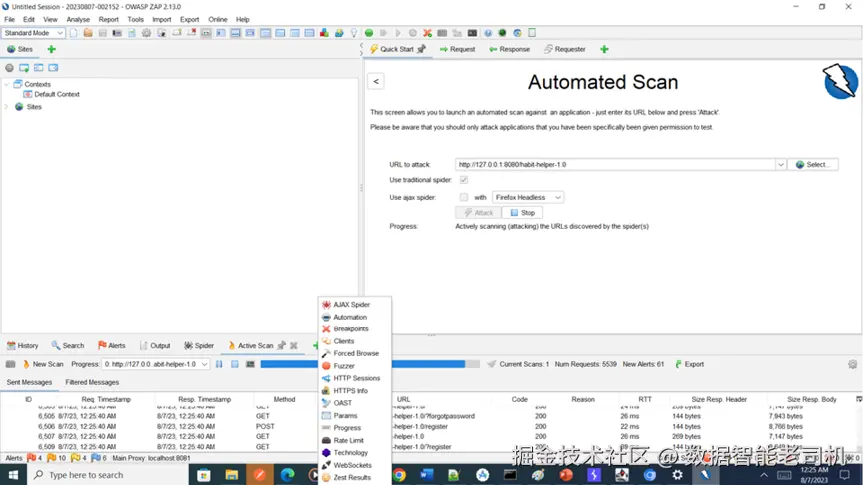
Task: Open the scan progress details monitor icon
Action: point(250,364)
